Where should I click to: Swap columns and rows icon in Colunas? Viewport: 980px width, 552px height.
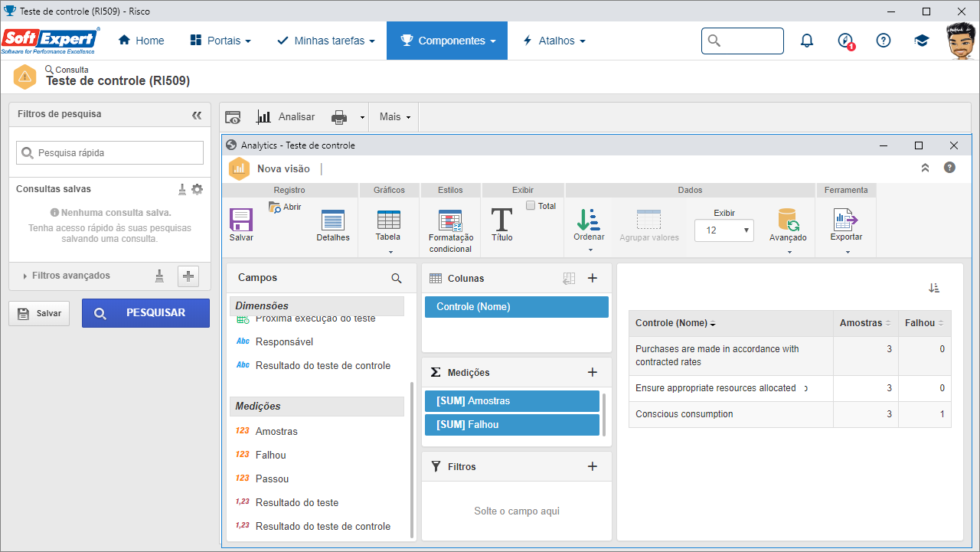click(568, 279)
